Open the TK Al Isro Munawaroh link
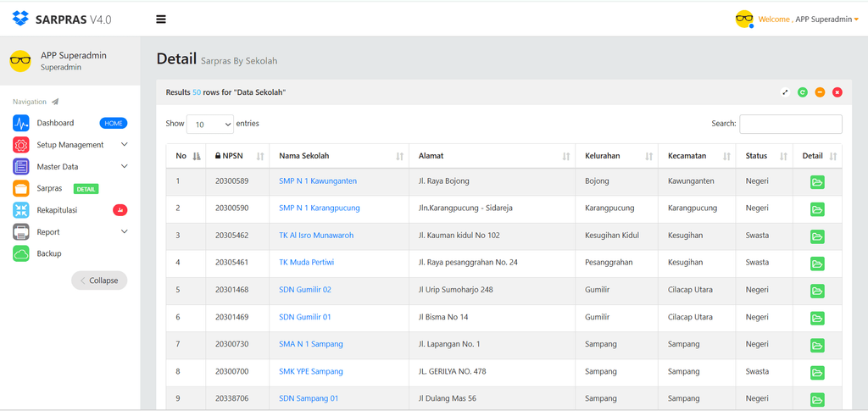 pyautogui.click(x=316, y=235)
